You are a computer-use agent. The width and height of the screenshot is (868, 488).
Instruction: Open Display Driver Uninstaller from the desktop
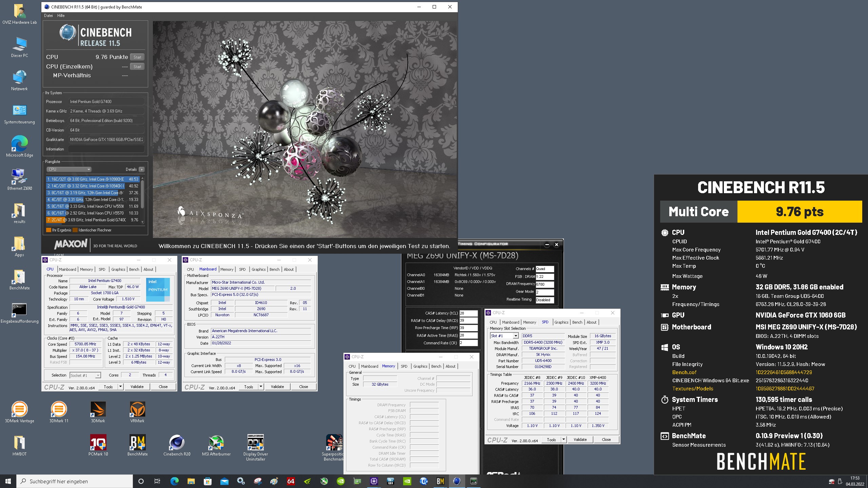pos(255,447)
